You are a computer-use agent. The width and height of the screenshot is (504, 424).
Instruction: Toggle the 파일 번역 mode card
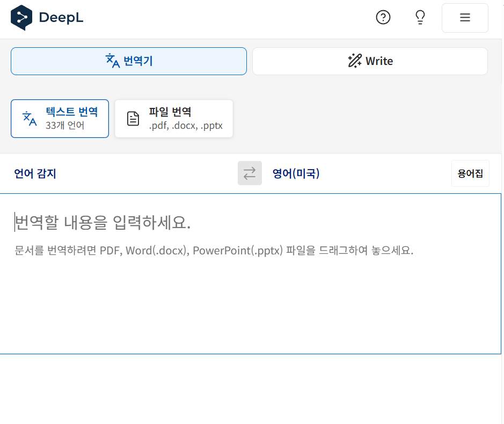pos(173,118)
